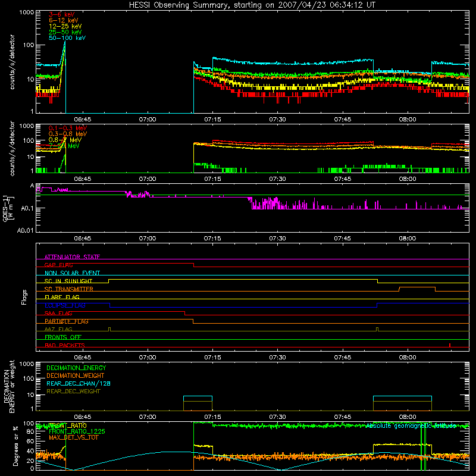Click the 07:00 time label under the MeV panel

(148, 179)
